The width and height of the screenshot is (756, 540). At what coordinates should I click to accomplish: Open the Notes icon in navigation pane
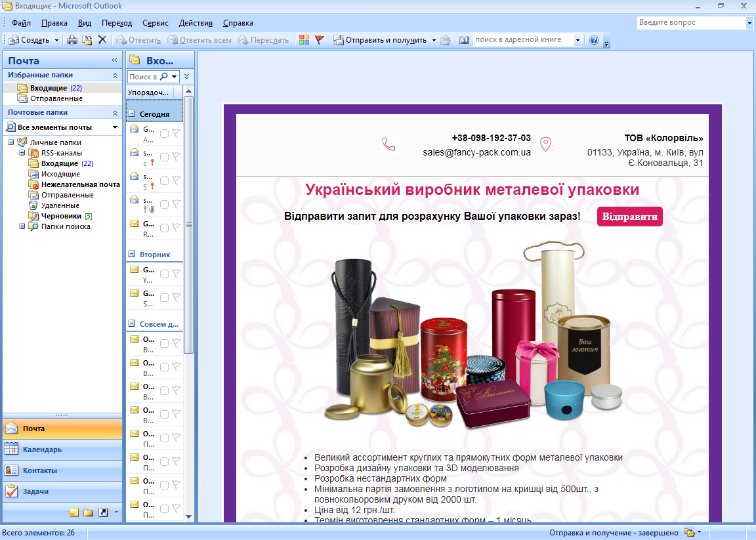(x=74, y=512)
